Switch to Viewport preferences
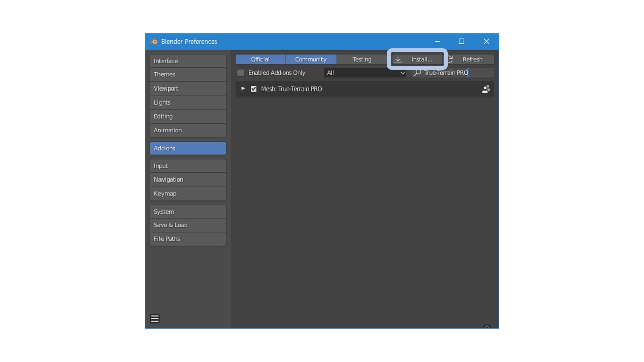The width and height of the screenshot is (644, 362). tap(188, 88)
